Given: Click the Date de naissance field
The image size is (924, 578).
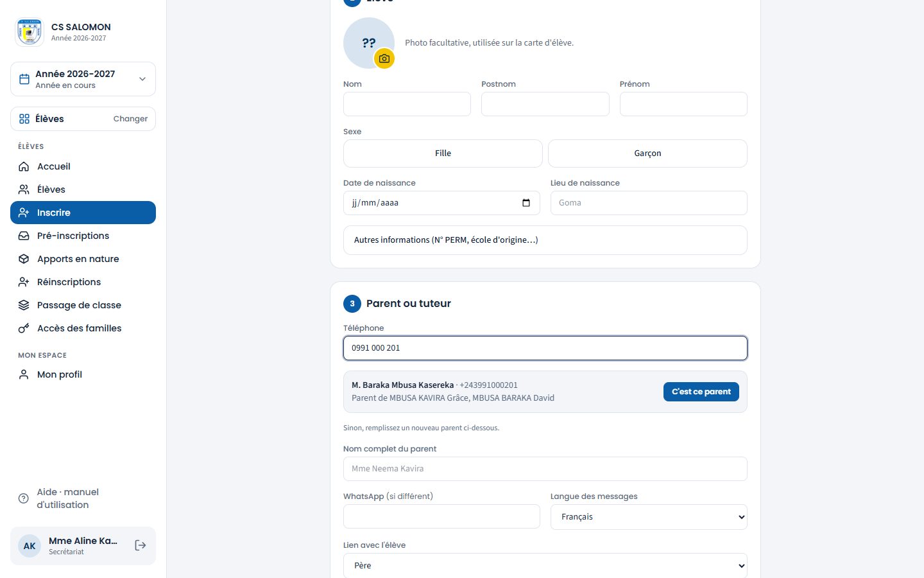Looking at the screenshot, I should 441,203.
